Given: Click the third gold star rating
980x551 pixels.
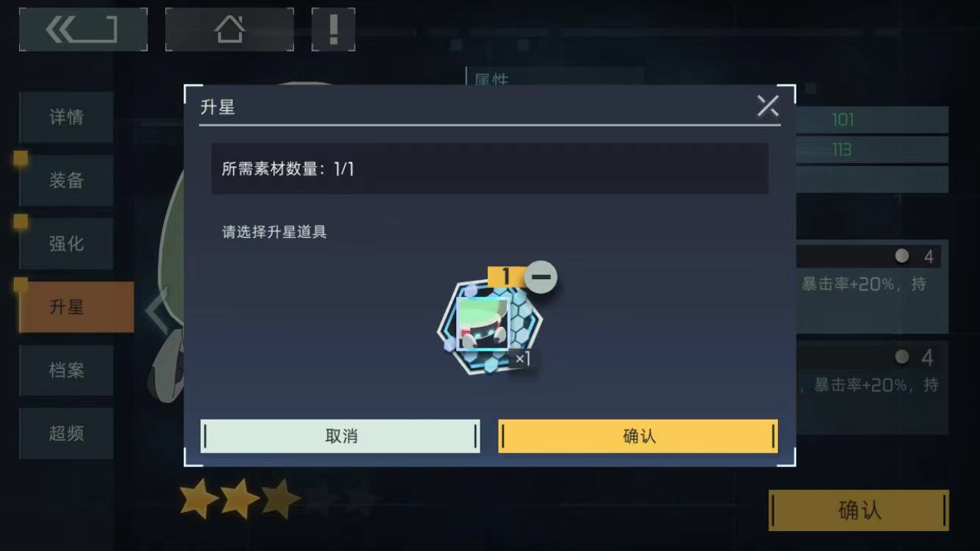Looking at the screenshot, I should [x=281, y=500].
